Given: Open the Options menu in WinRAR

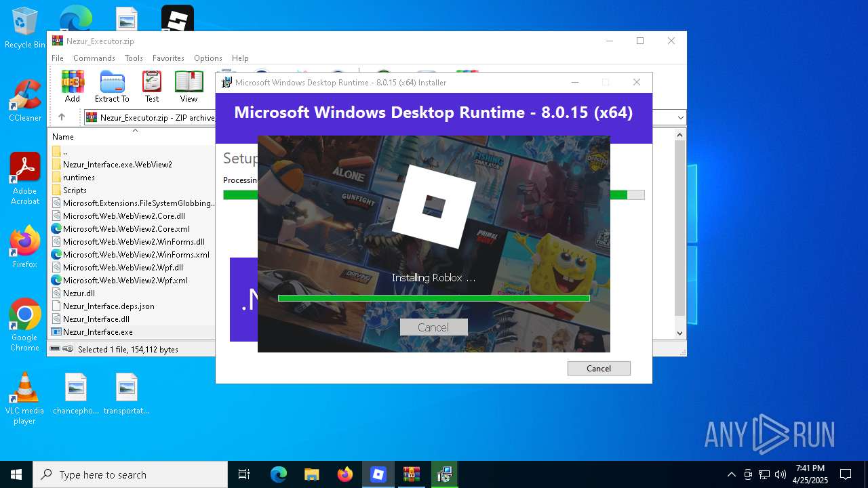Looking at the screenshot, I should click(x=208, y=58).
